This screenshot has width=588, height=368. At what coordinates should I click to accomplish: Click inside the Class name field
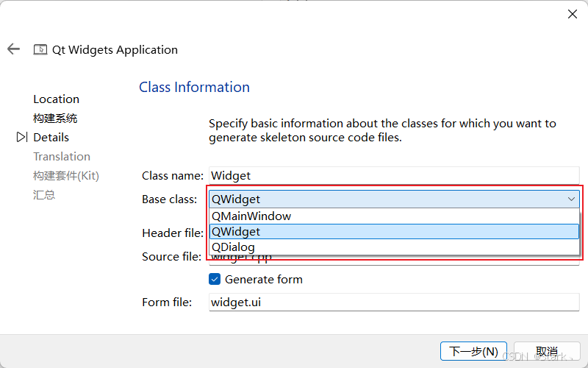tap(394, 176)
